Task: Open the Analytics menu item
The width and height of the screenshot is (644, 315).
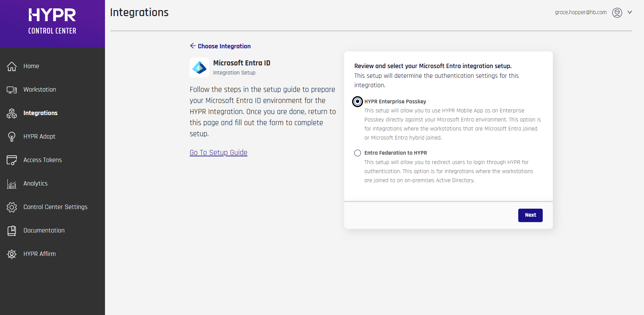Action: point(36,183)
